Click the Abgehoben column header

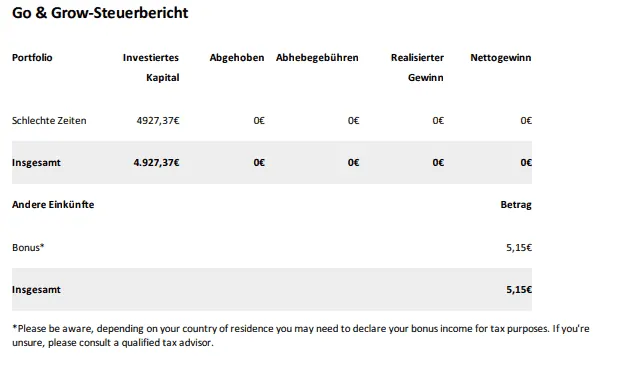pyautogui.click(x=237, y=58)
